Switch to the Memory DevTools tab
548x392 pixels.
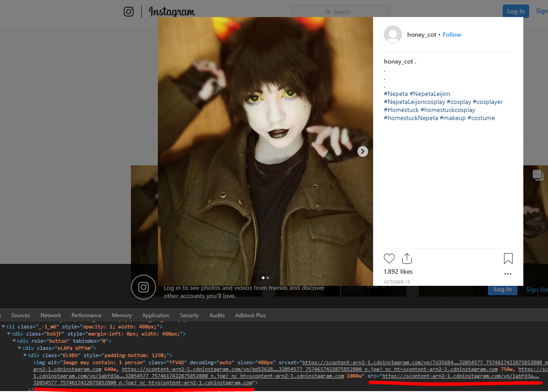122,315
